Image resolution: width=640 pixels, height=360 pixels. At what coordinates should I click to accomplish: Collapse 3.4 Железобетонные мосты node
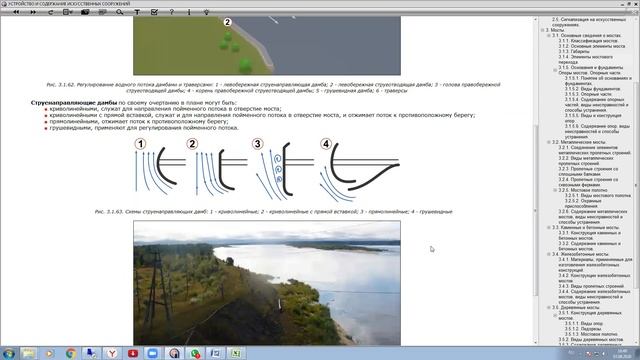tap(549, 254)
